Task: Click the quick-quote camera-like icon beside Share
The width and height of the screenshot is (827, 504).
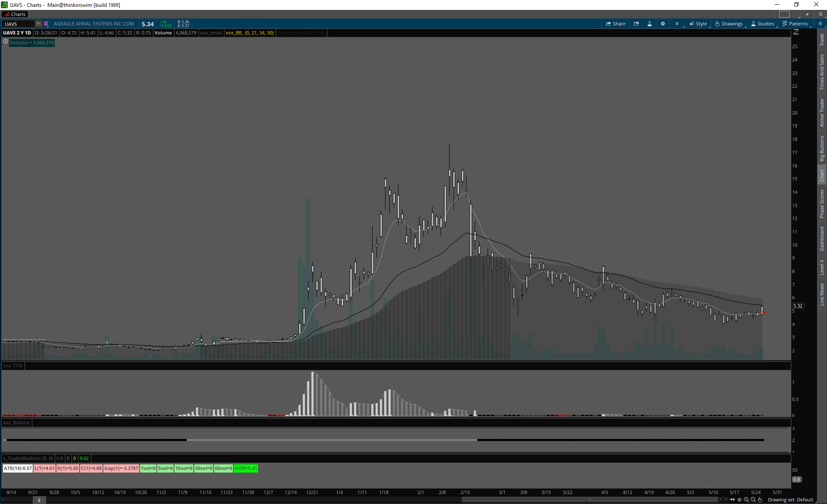Action: [636, 24]
